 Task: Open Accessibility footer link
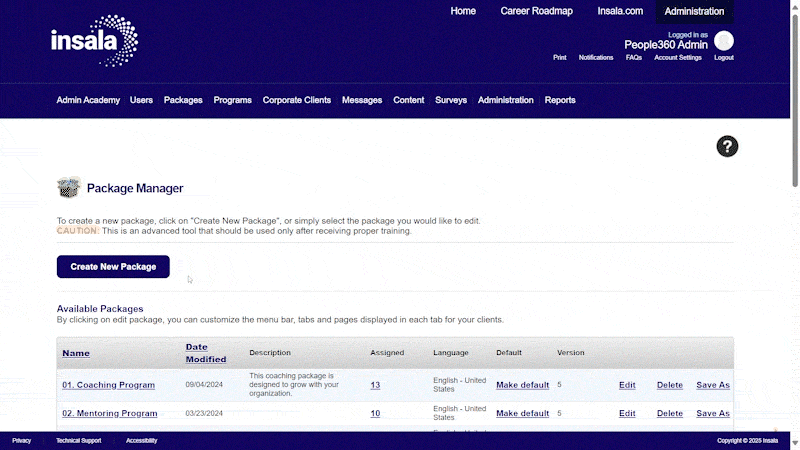click(x=141, y=441)
